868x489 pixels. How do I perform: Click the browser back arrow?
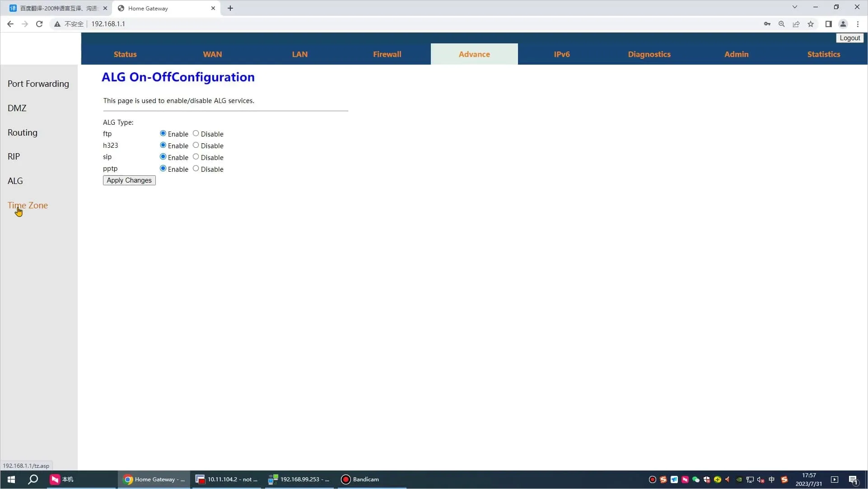pos(10,24)
